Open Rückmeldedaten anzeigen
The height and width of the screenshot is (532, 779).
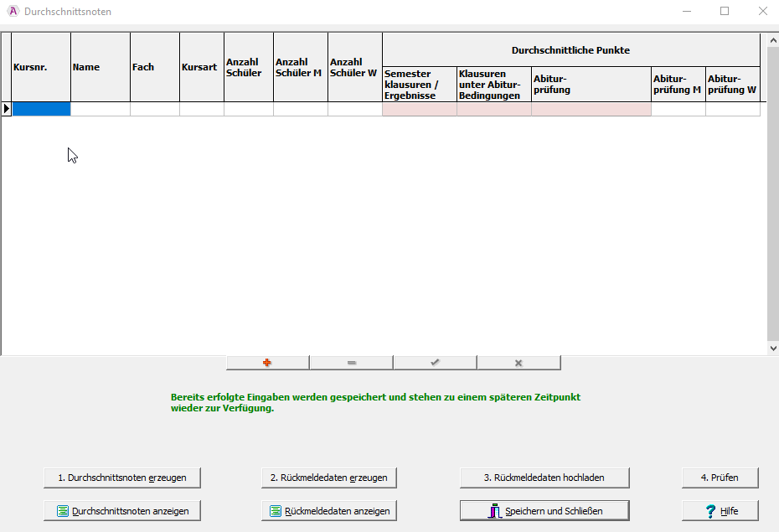pyautogui.click(x=329, y=511)
